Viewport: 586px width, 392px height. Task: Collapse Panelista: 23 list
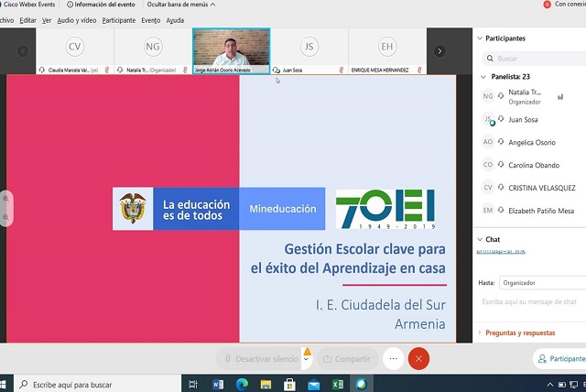coord(483,77)
